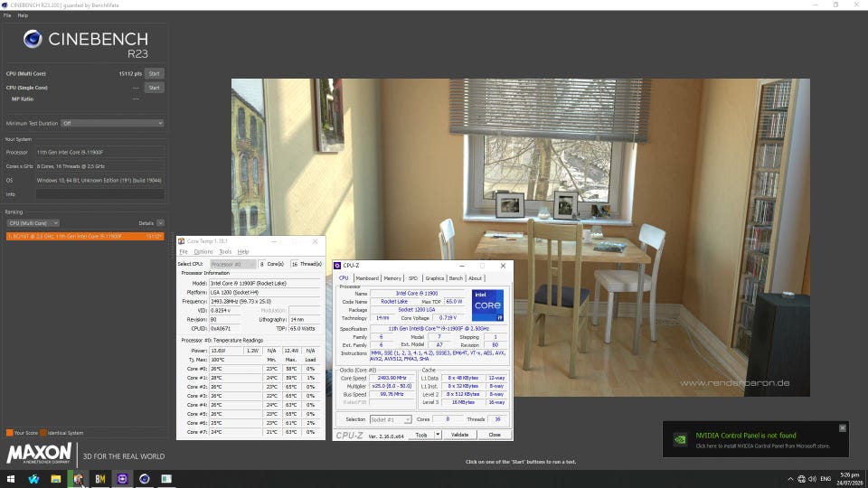Screen dimensions: 868x488
Task: Switch to the SPD tab in CPU-Z
Action: pos(413,278)
